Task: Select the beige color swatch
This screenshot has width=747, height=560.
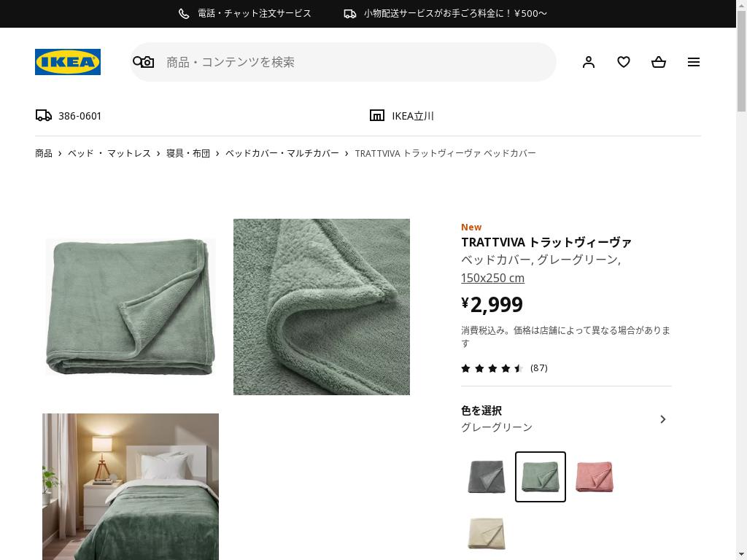Action: pyautogui.click(x=487, y=533)
